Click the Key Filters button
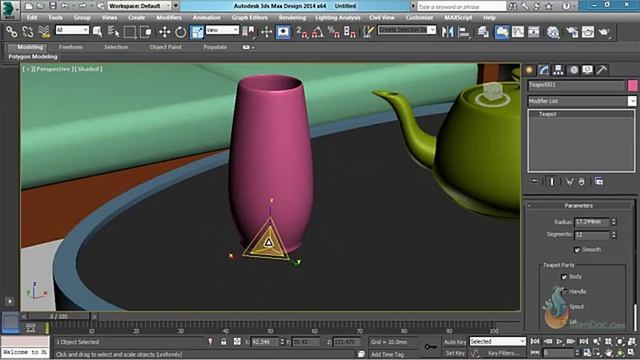 (x=503, y=353)
